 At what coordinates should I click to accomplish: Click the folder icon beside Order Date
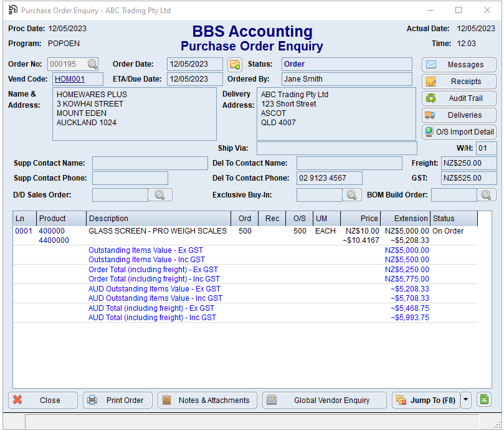[x=234, y=64]
